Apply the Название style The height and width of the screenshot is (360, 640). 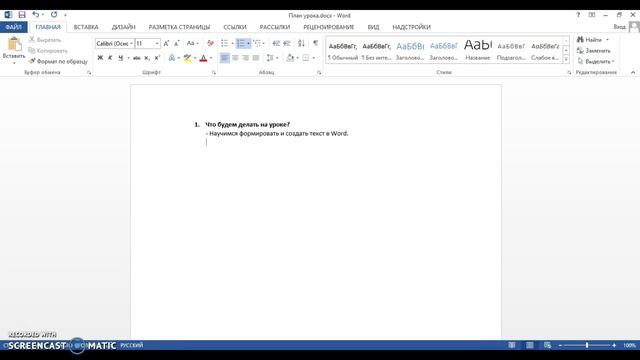pos(478,51)
